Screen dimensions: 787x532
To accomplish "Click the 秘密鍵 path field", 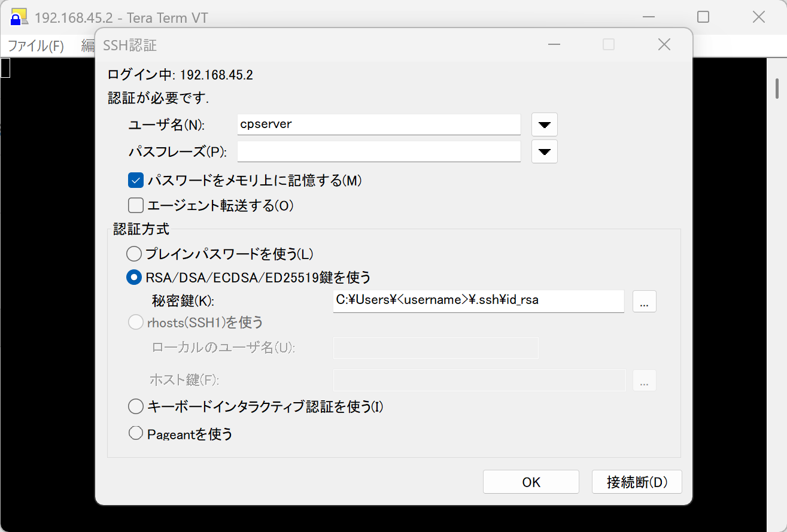I will click(x=479, y=301).
